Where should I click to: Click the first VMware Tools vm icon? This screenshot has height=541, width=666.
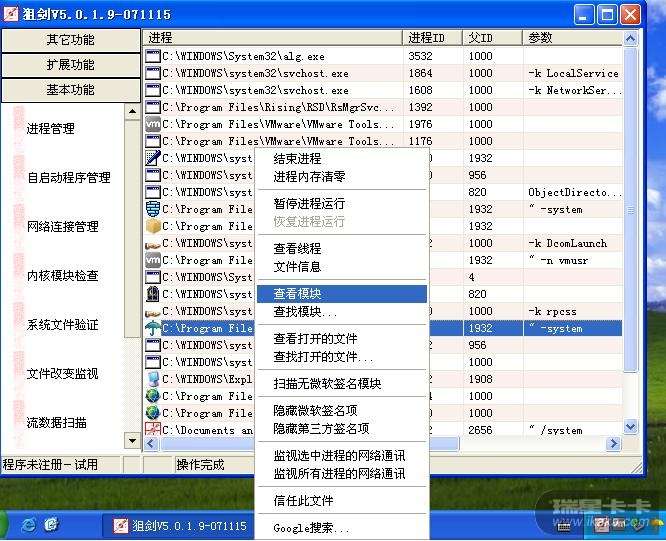153,124
